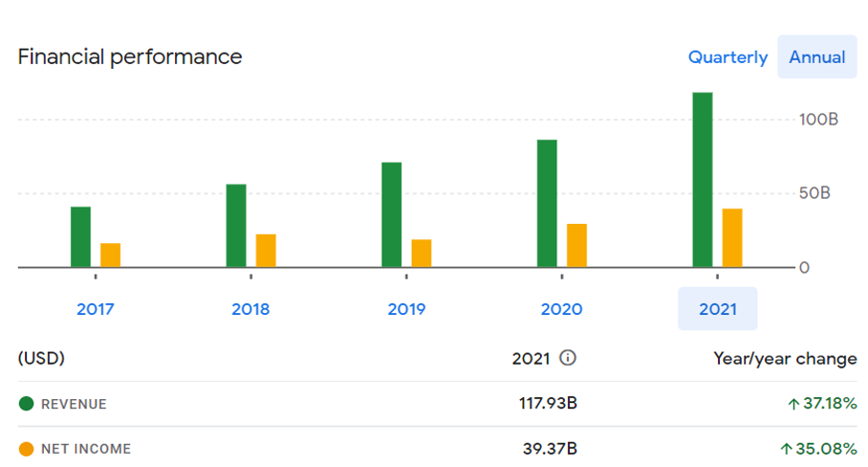
Task: Click the NET INCOME row label
Action: (86, 449)
